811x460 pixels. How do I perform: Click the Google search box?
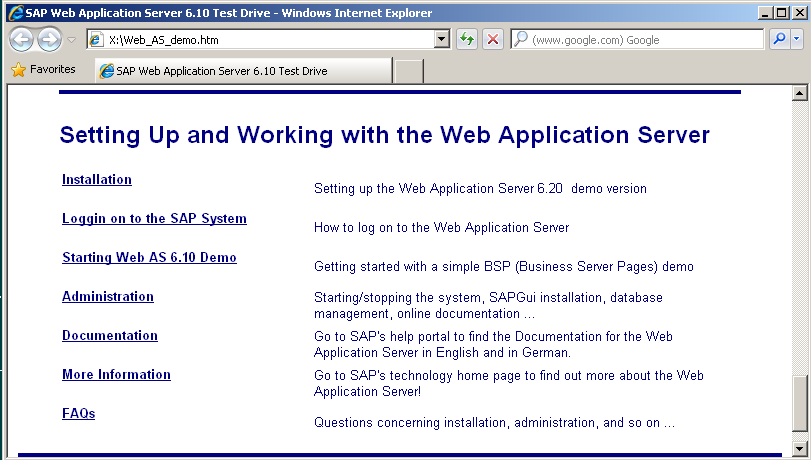point(637,40)
